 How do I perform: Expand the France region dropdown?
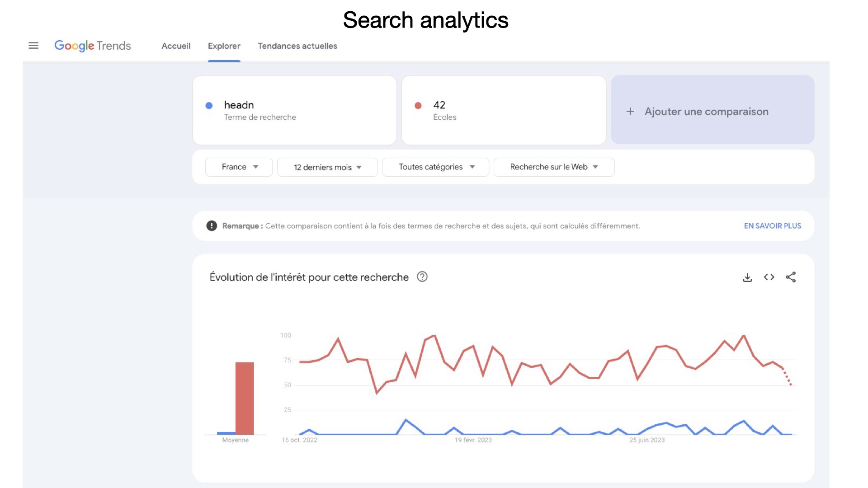click(x=239, y=167)
